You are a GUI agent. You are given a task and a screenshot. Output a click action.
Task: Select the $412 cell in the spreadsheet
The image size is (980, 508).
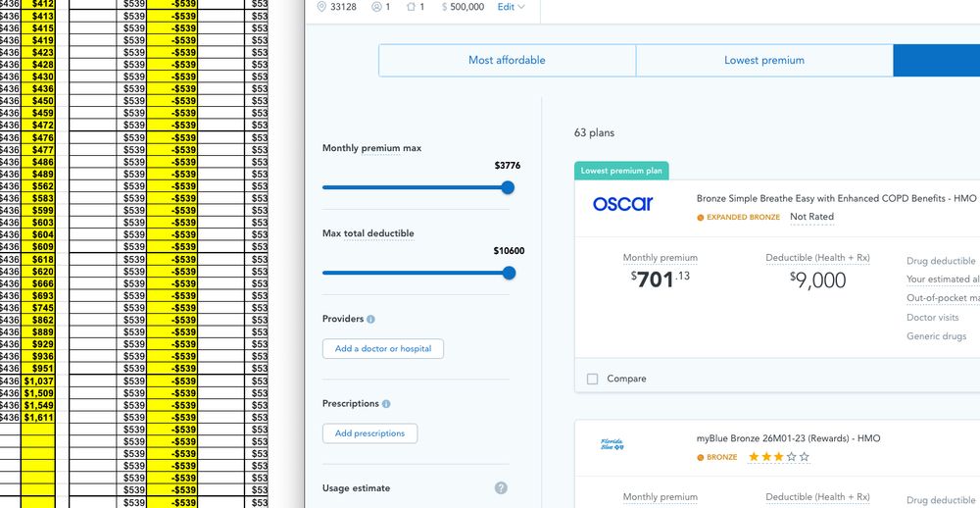[38, 4]
